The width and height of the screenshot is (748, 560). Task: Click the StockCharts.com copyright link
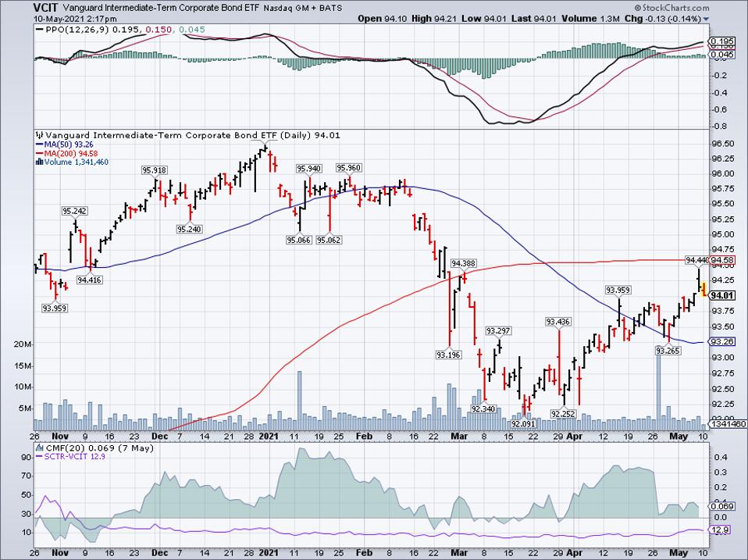click(x=671, y=8)
